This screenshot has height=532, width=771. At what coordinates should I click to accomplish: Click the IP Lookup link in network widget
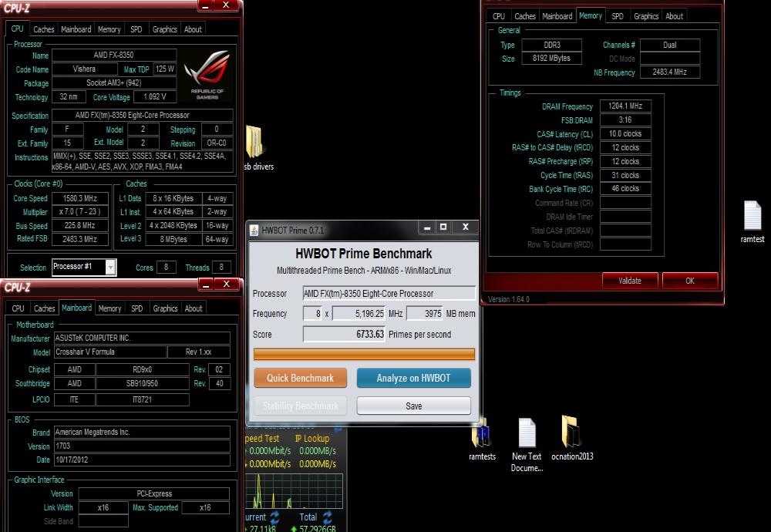(x=312, y=438)
